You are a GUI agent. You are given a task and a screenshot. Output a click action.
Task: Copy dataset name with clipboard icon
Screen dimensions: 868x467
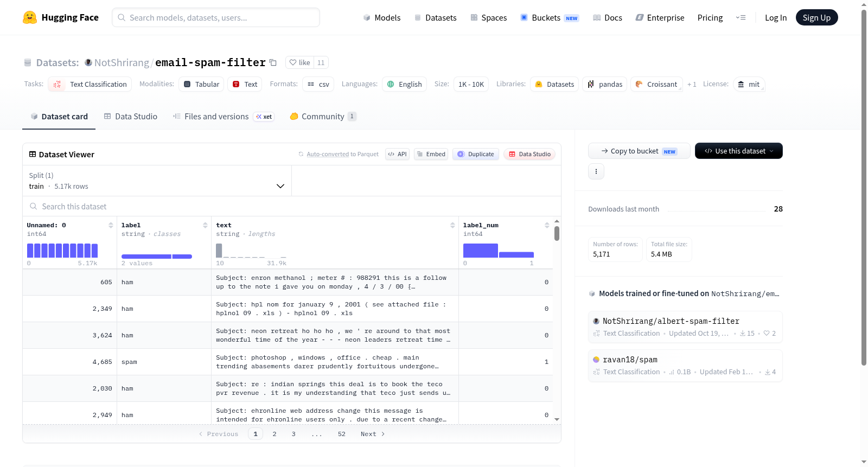pos(273,63)
